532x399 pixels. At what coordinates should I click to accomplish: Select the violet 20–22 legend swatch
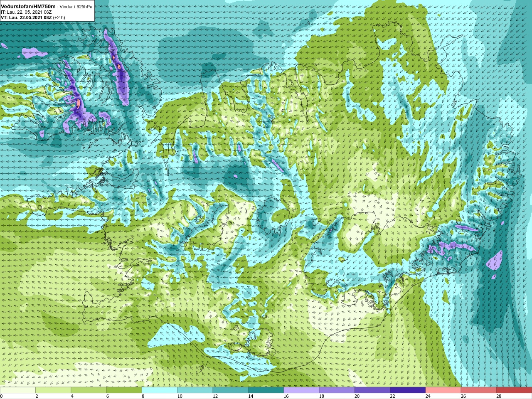pyautogui.click(x=372, y=390)
